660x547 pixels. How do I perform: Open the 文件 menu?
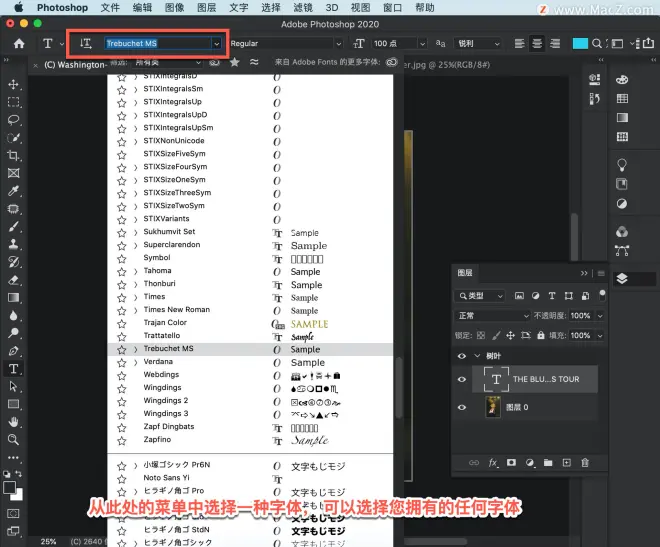(x=110, y=8)
